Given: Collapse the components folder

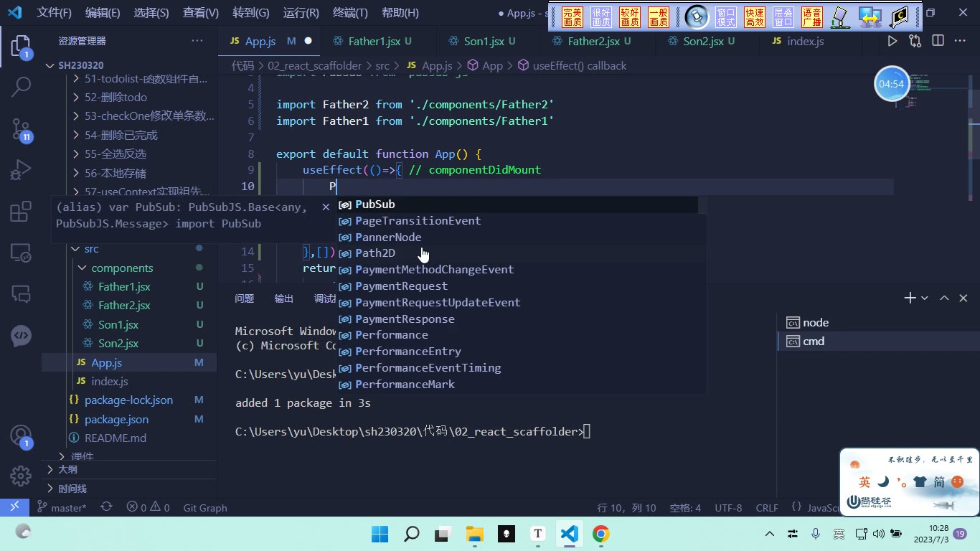Looking at the screenshot, I should click(x=122, y=268).
